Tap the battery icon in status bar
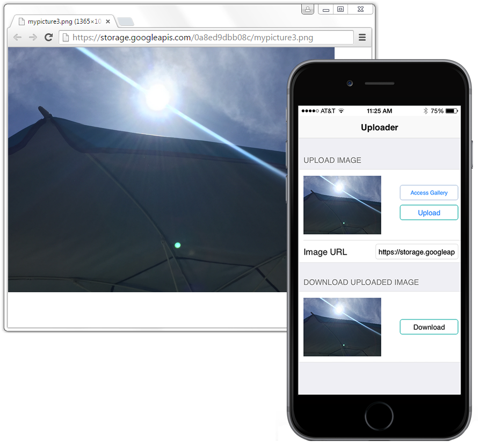This screenshot has width=478, height=448. pos(452,111)
